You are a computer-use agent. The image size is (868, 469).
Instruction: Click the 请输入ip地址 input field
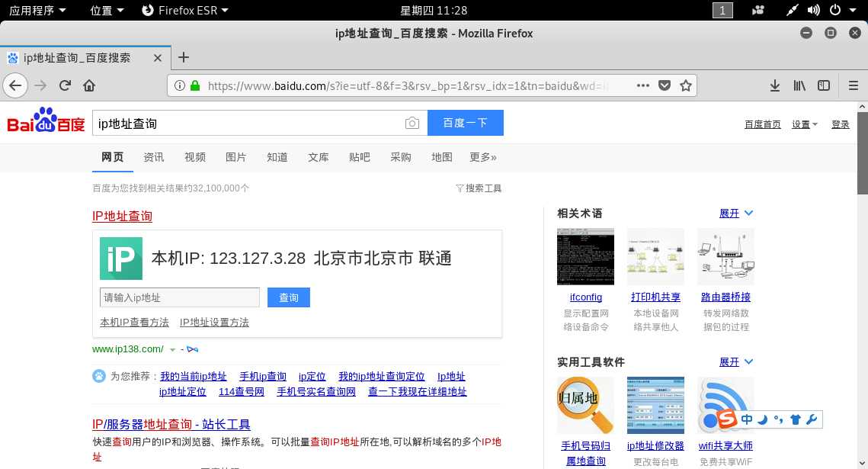coord(179,297)
